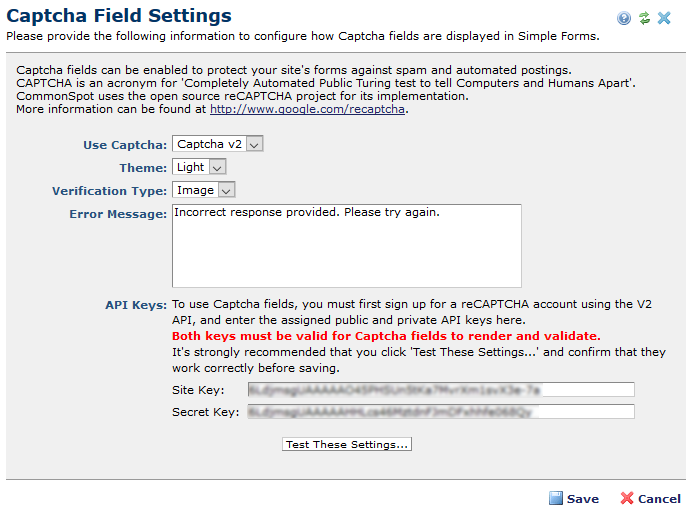This screenshot has height=517, width=688.
Task: Close the dialog with the blue X icon
Action: pos(664,18)
